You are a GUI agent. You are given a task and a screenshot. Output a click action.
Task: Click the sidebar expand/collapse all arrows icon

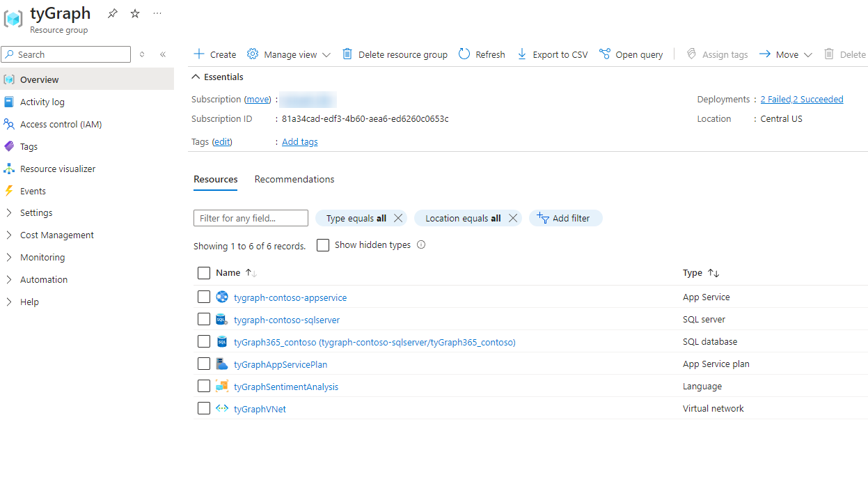point(142,54)
